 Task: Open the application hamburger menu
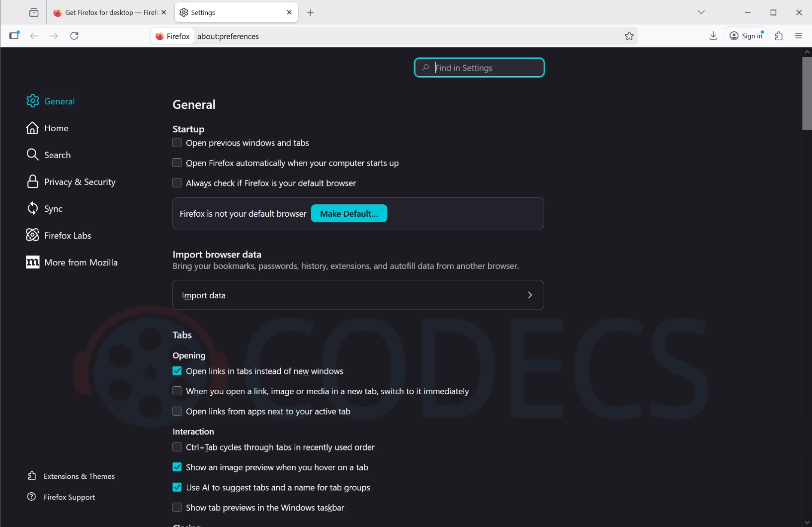(x=799, y=36)
